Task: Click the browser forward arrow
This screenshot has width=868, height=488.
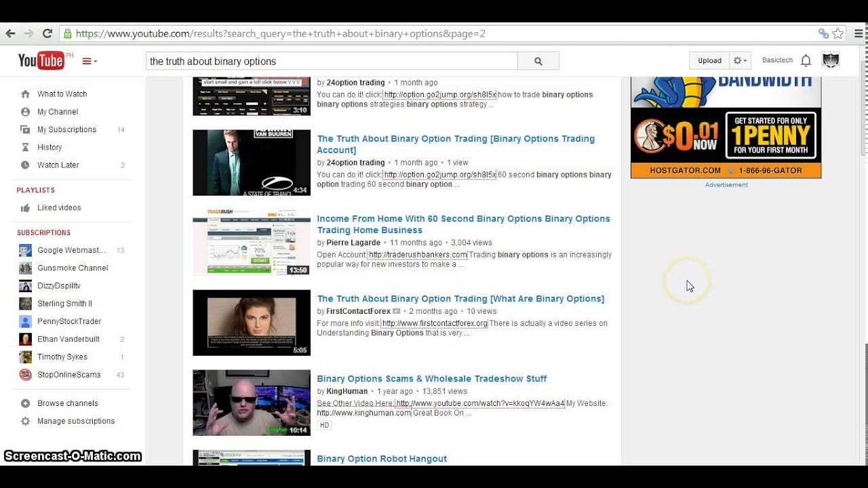Action: 28,33
